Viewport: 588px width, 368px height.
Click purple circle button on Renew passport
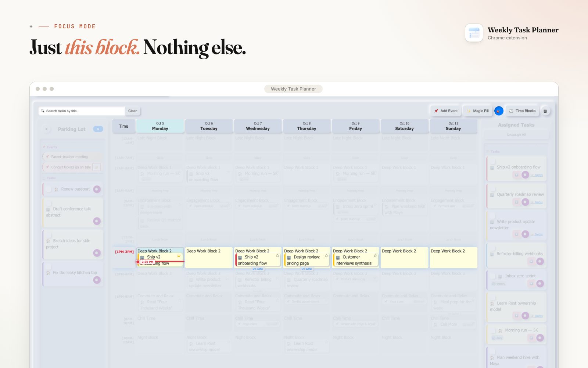[97, 189]
